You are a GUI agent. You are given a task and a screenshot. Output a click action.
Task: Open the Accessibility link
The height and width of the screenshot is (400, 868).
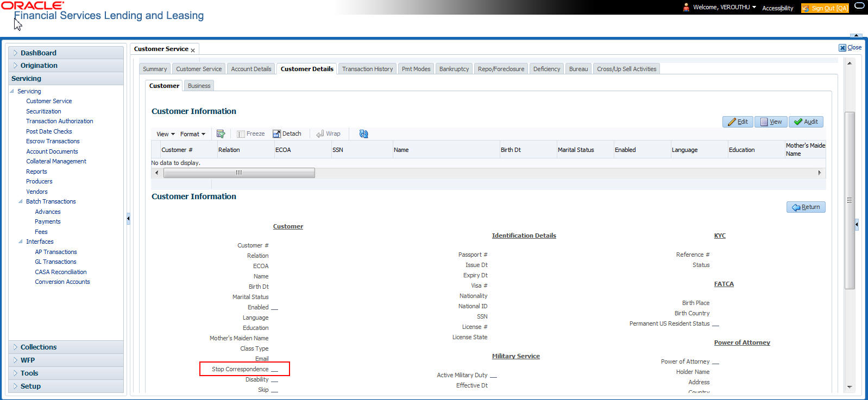[x=778, y=8]
